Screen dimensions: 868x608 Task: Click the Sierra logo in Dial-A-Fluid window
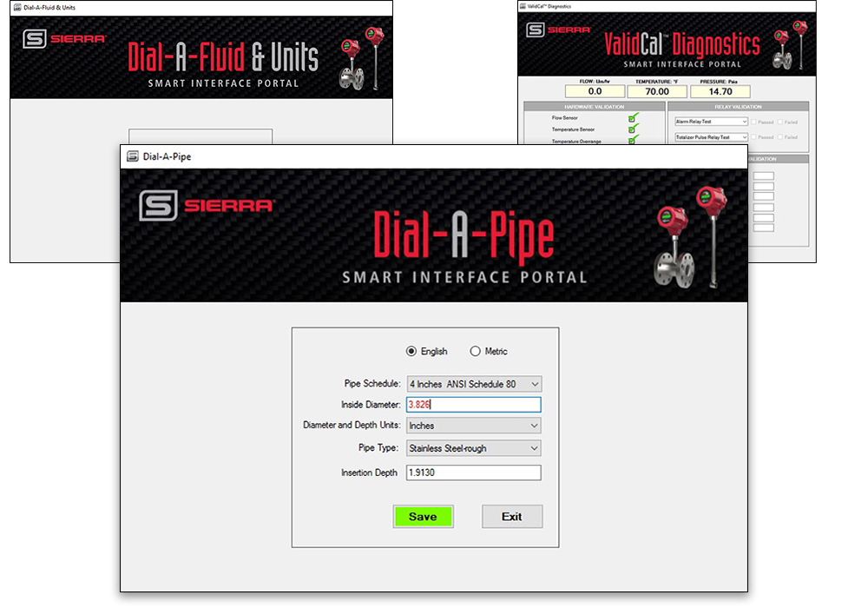point(64,39)
